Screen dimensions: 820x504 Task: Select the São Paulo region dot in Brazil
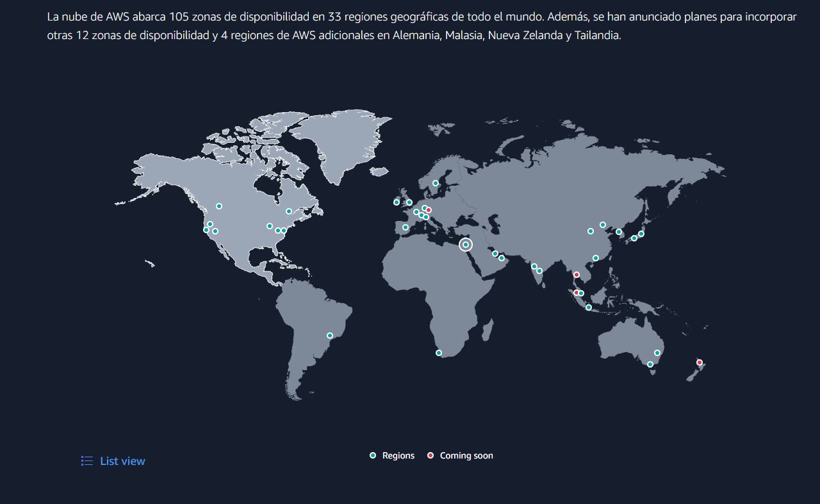click(330, 336)
